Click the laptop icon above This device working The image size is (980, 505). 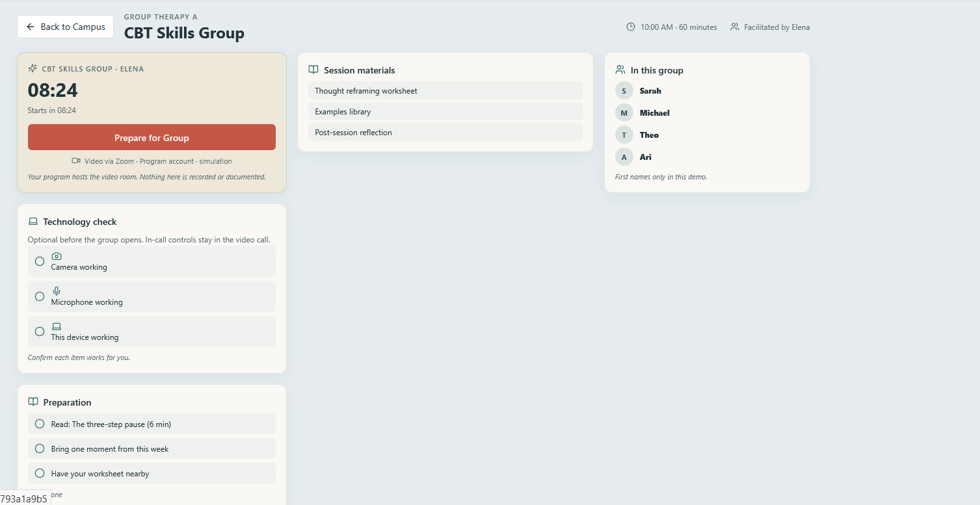[x=57, y=326]
